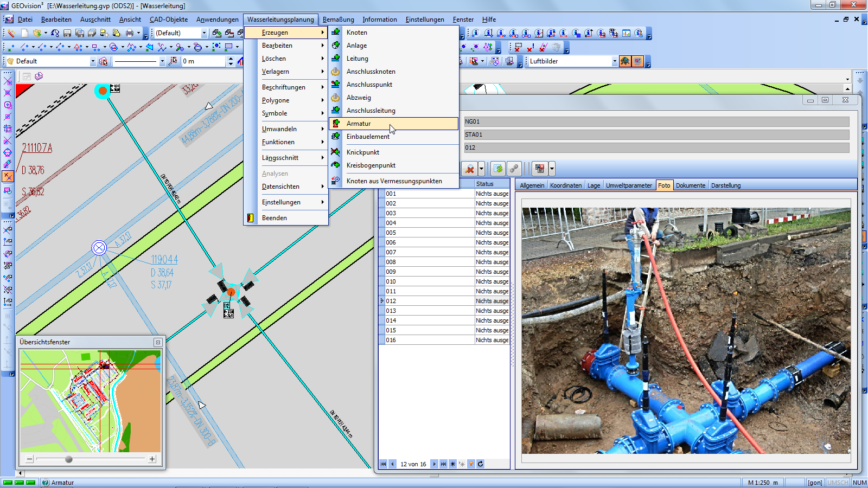Go to last record in navigator
868x488 pixels.
(443, 464)
